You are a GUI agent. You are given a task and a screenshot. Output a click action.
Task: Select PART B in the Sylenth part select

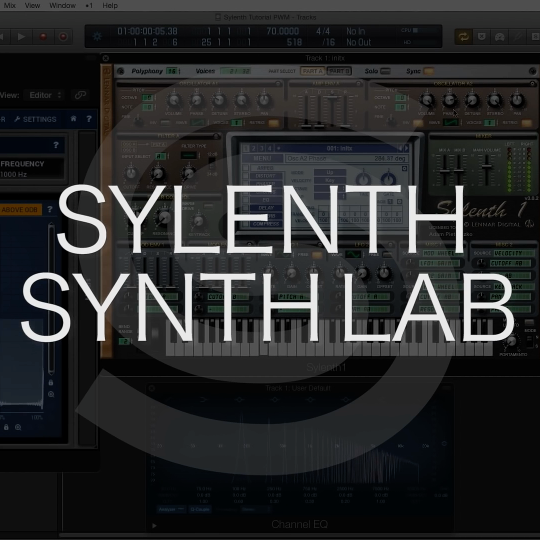[339, 71]
